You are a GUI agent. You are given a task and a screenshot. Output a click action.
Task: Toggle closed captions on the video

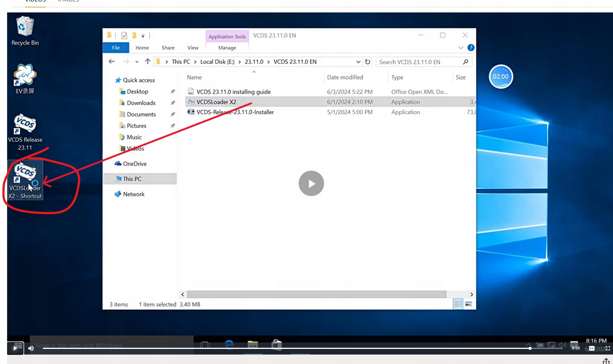pyautogui.click(x=591, y=348)
